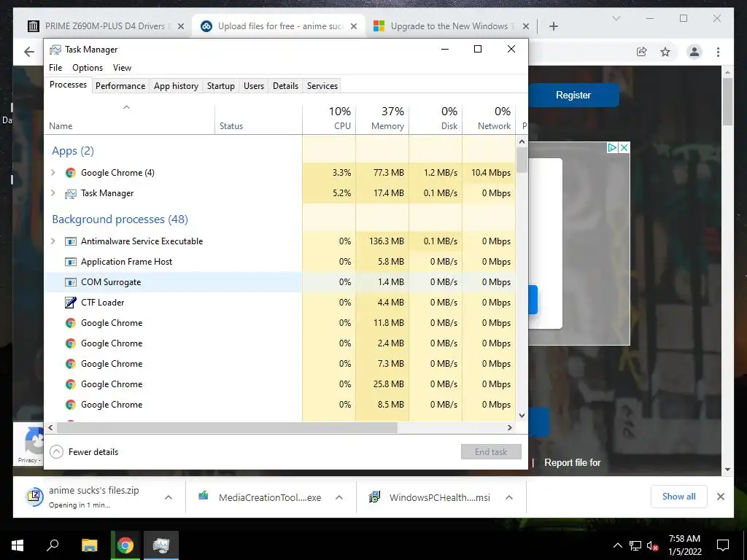Sort processes by Memory column
The width and height of the screenshot is (747, 560).
tap(382, 118)
